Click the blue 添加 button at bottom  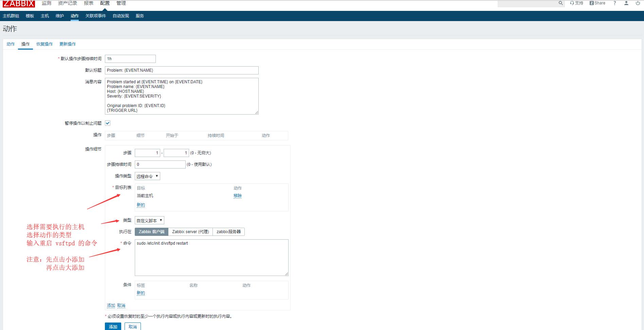(113, 326)
